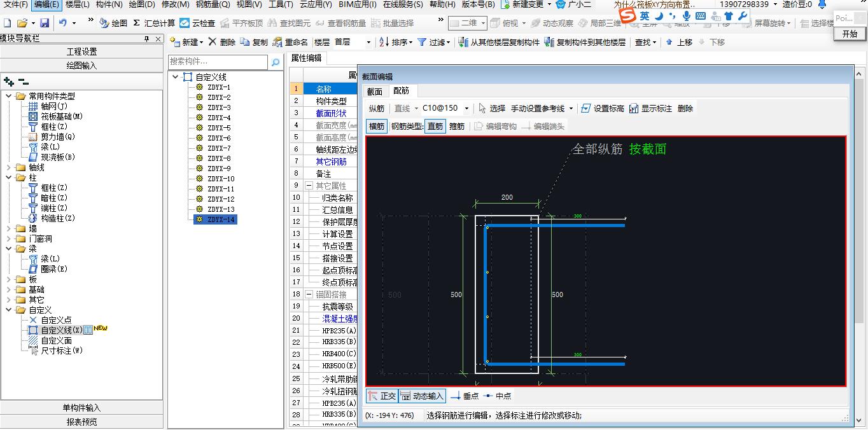This screenshot has width=868, height=430.
Task: Switch to the 截面 tab
Action: tap(375, 91)
